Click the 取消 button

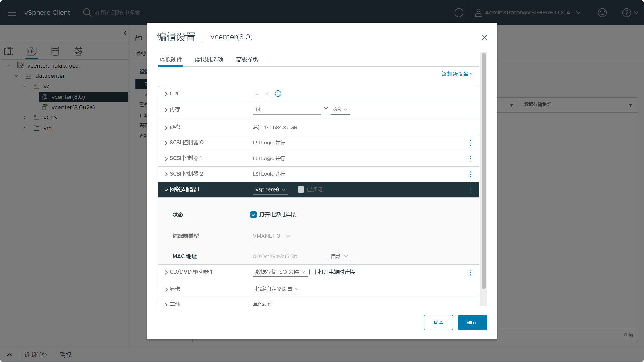click(x=438, y=322)
